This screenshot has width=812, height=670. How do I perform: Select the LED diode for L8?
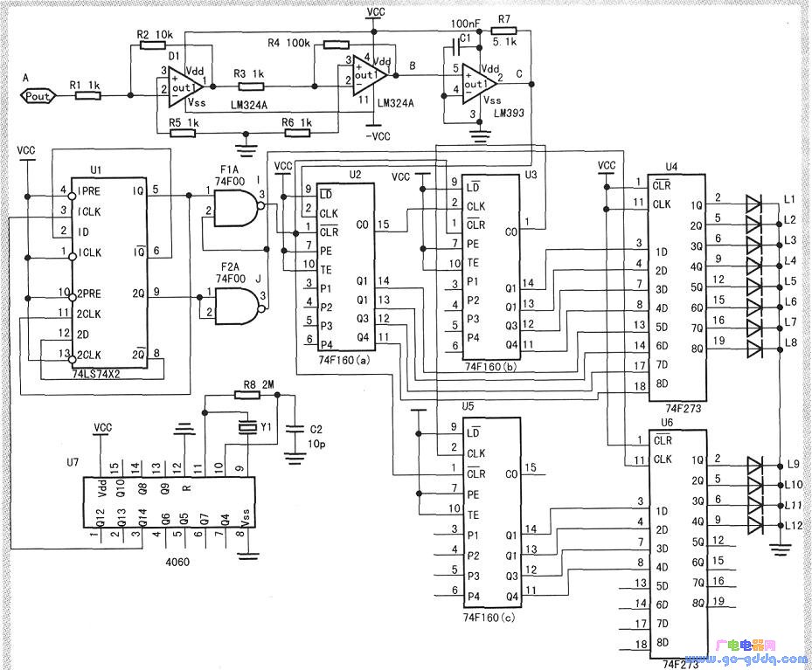(x=754, y=349)
